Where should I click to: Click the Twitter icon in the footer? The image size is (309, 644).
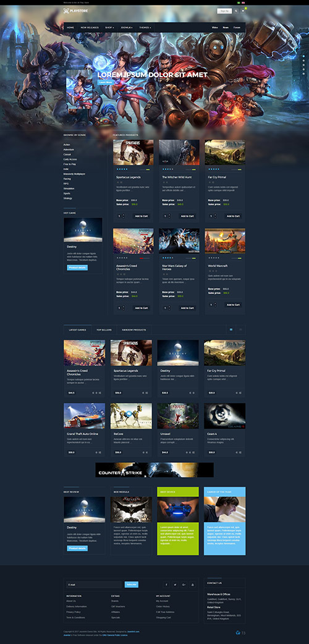[175, 585]
